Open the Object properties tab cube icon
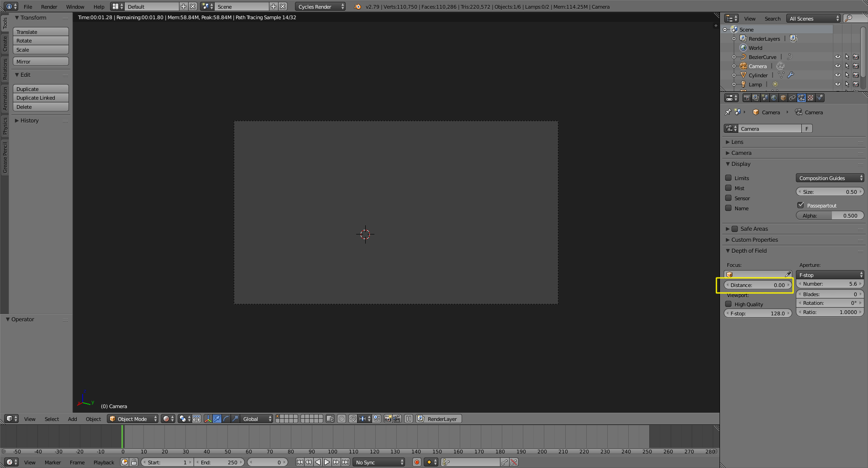 pos(783,98)
